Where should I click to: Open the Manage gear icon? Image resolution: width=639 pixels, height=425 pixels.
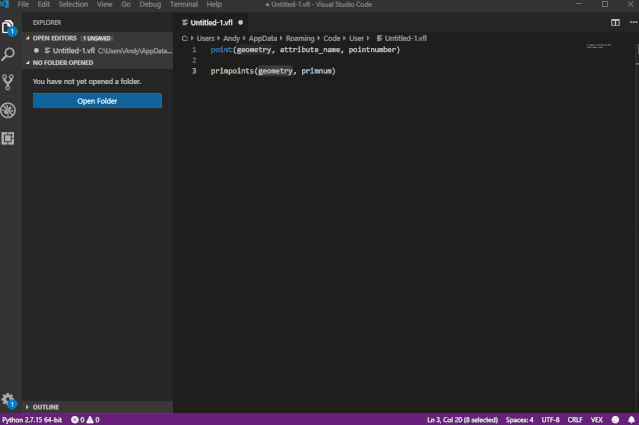[x=8, y=400]
